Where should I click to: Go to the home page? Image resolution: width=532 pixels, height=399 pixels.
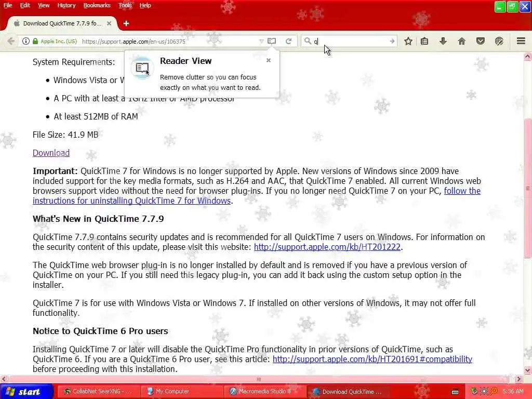[x=462, y=42]
